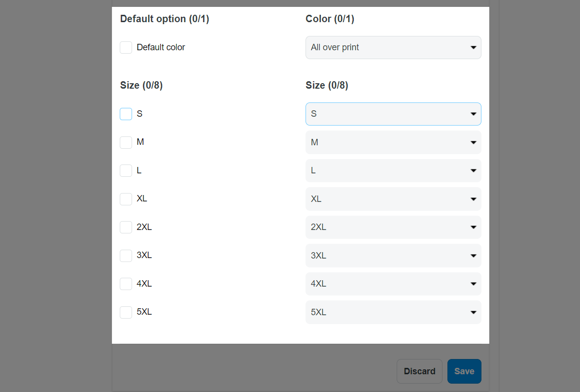Viewport: 580px width, 392px height.
Task: Enable the M size checkbox
Action: click(x=126, y=142)
